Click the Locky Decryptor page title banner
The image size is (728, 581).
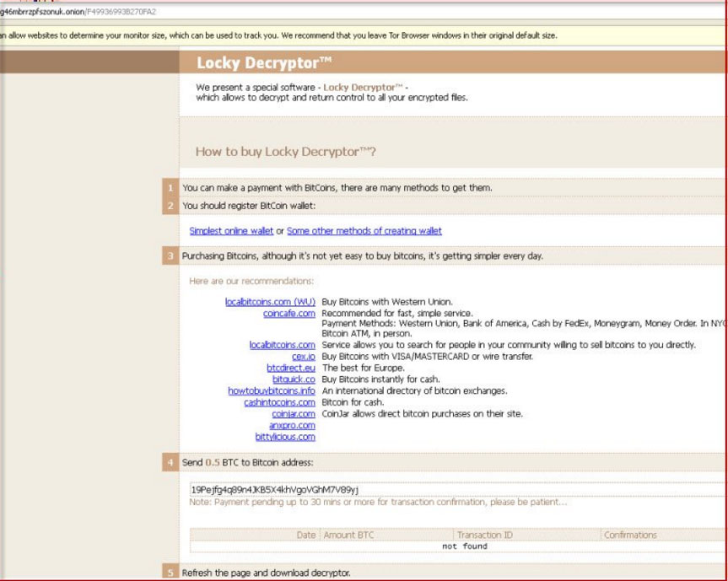(451, 63)
